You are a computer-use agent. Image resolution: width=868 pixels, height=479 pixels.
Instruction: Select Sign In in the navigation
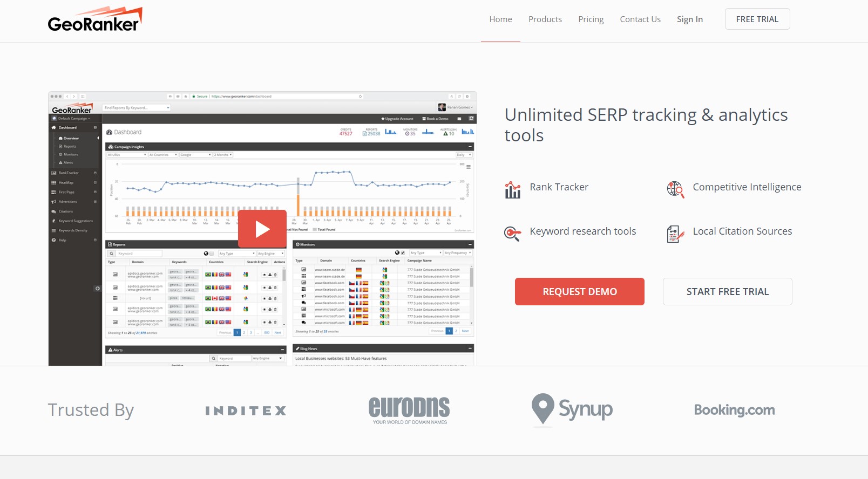click(x=690, y=19)
